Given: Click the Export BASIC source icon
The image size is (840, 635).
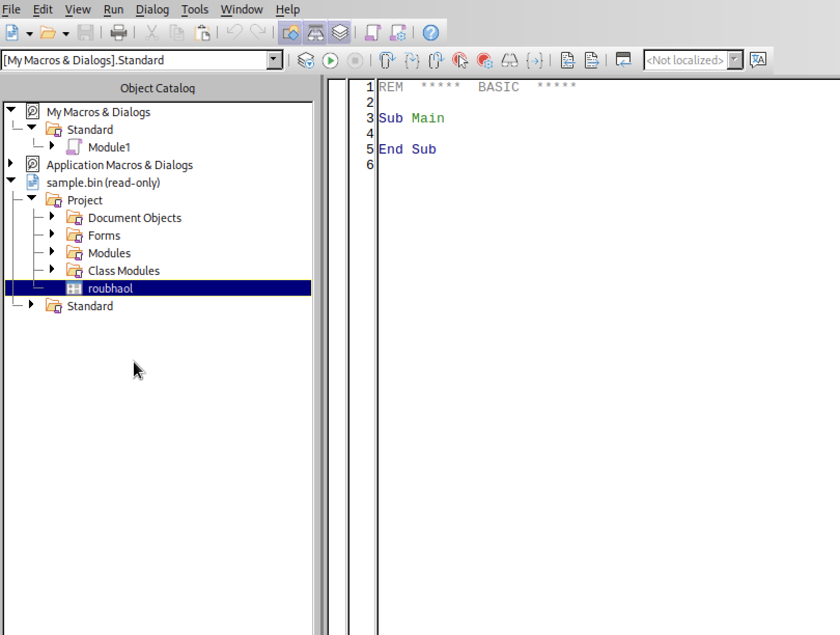Looking at the screenshot, I should (x=592, y=60).
